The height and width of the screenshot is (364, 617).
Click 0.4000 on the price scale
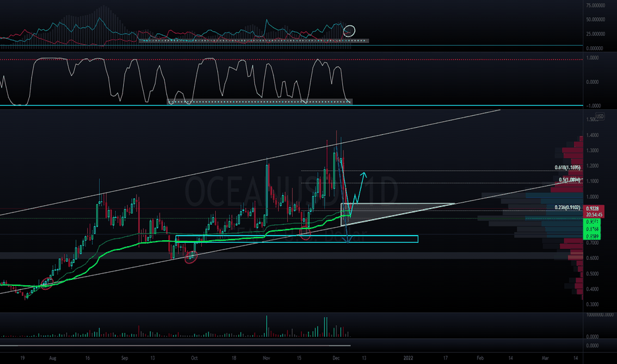point(593,289)
